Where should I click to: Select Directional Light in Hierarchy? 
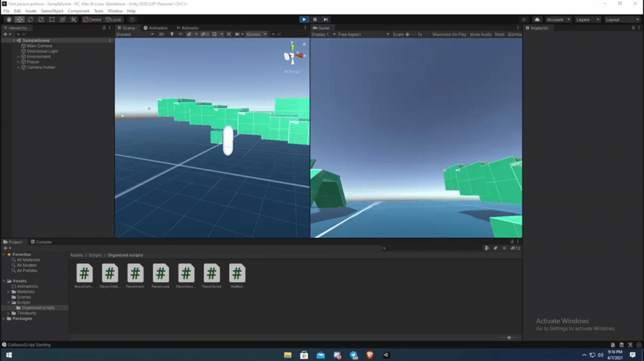click(x=43, y=52)
